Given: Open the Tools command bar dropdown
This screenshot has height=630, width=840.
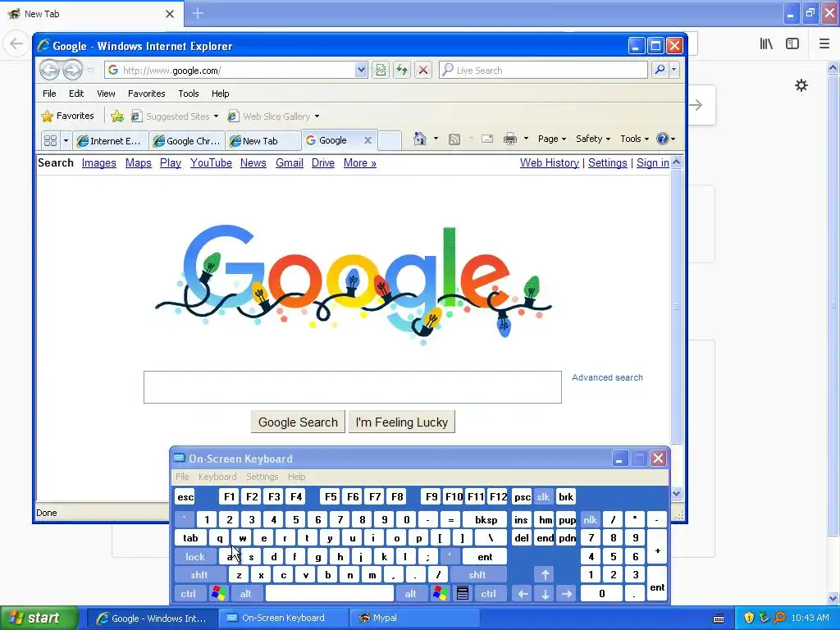Looking at the screenshot, I should [x=634, y=139].
